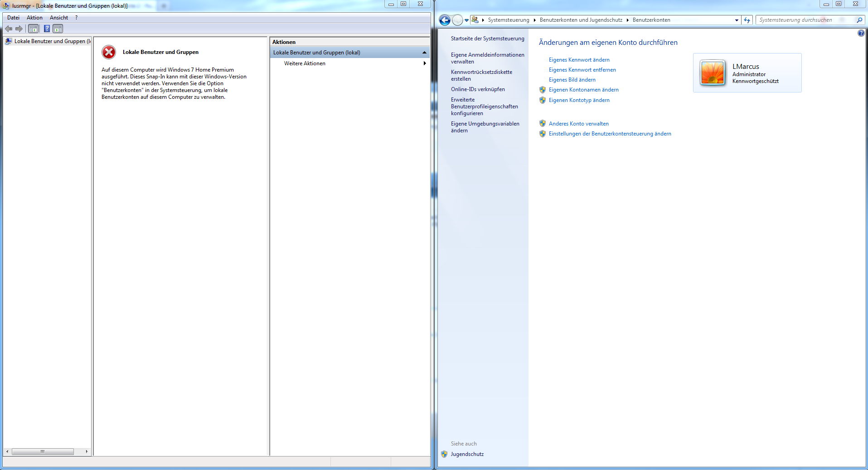Select the Lokale Benutzer und Gruppen tree node
Image resolution: width=868 pixels, height=470 pixels.
click(x=48, y=41)
